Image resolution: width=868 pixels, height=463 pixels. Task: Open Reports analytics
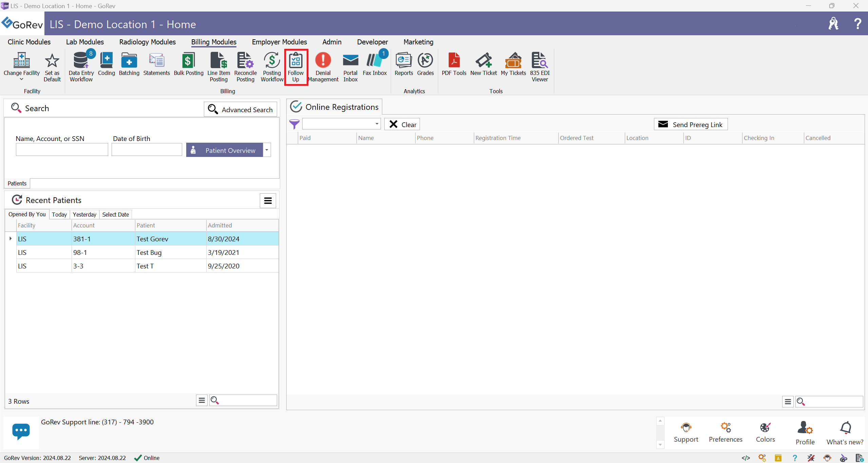pyautogui.click(x=404, y=64)
